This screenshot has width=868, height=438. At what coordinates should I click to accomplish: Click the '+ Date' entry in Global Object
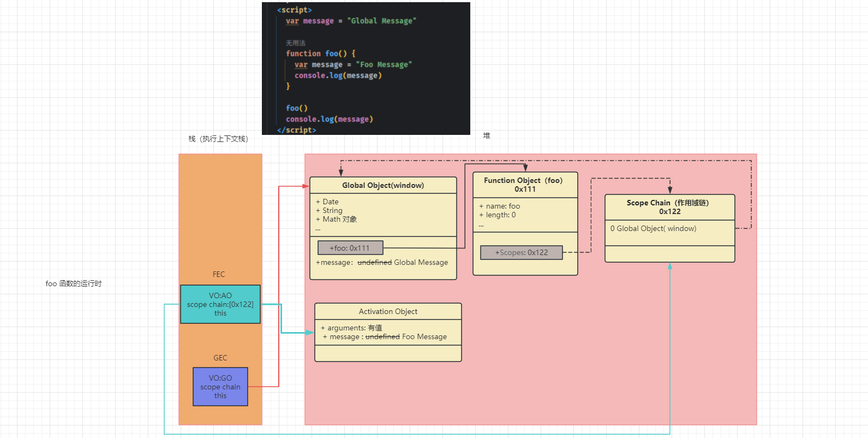pyautogui.click(x=327, y=202)
